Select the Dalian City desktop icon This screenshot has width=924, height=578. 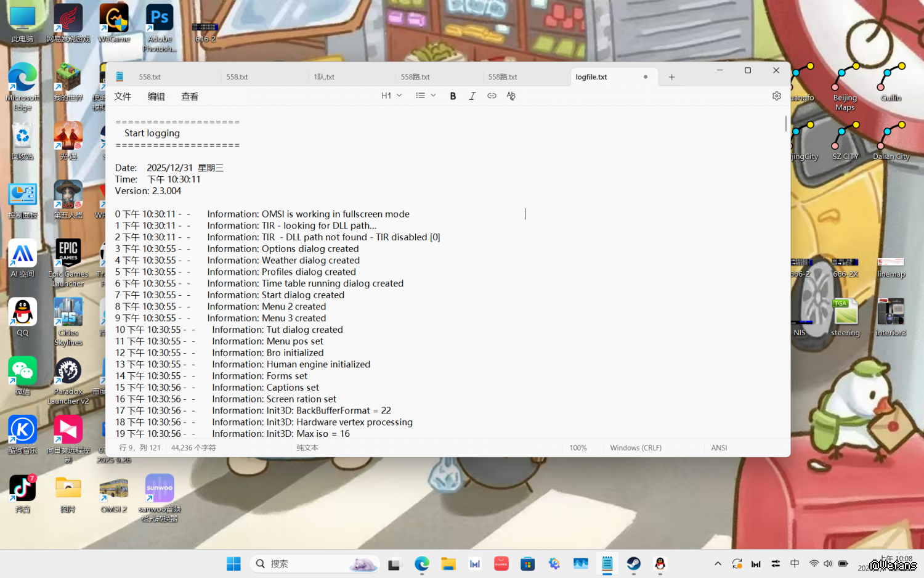click(x=891, y=141)
